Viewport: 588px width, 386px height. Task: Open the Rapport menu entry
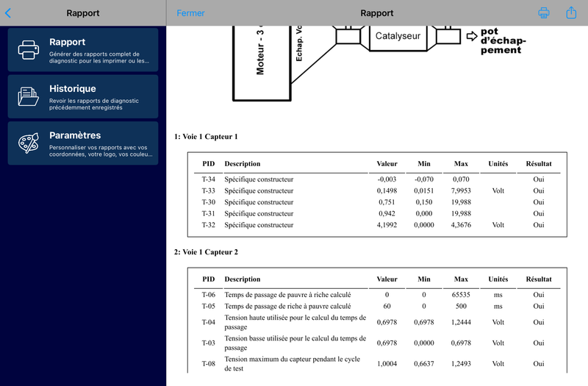point(83,50)
